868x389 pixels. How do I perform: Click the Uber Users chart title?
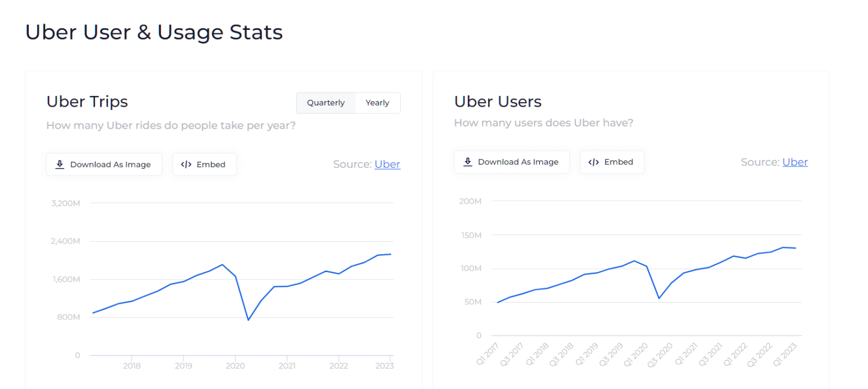[x=498, y=102]
